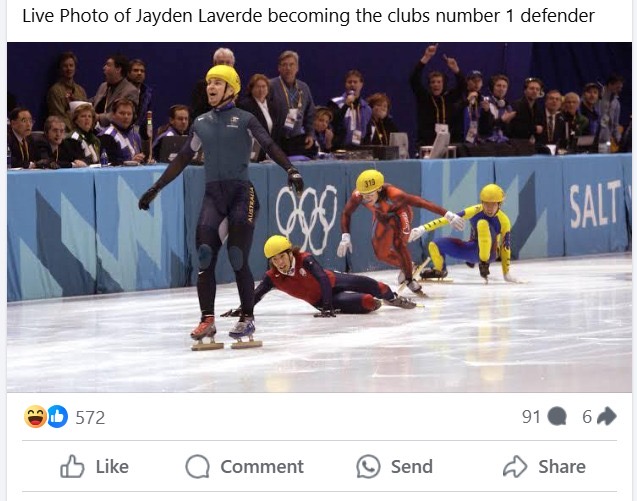Click the shares count arrow icon
Viewport: 637px width, 501px height.
[607, 416]
